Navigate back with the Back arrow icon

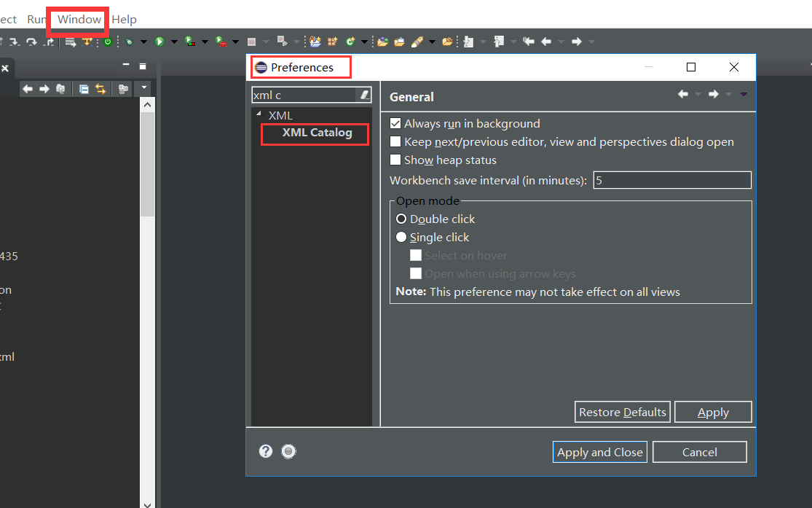546,42
